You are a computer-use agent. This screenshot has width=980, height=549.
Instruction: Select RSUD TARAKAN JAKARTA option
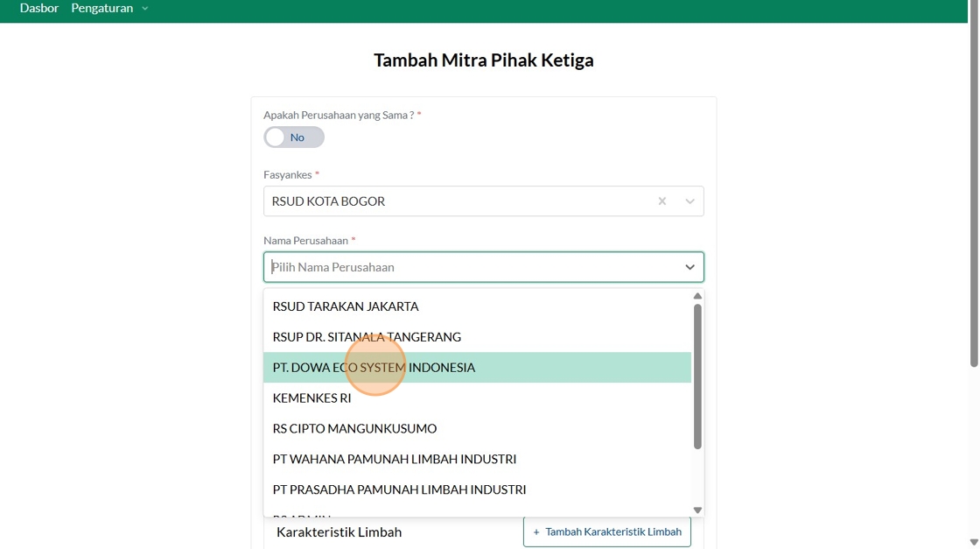(478, 306)
